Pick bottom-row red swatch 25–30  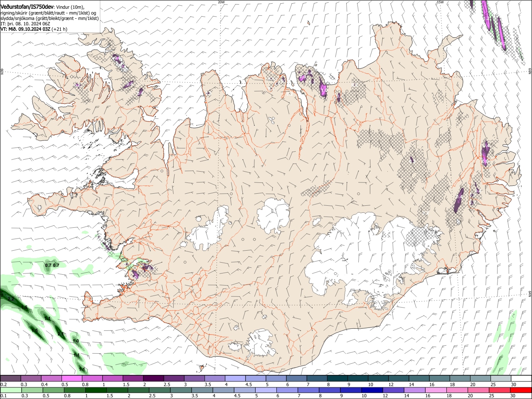click(x=500, y=390)
